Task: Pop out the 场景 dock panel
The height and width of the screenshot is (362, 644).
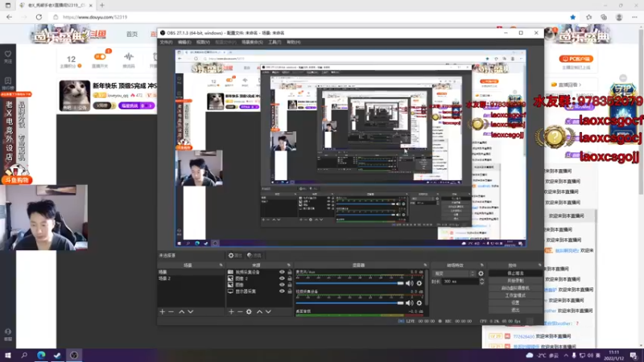Action: coord(221,265)
